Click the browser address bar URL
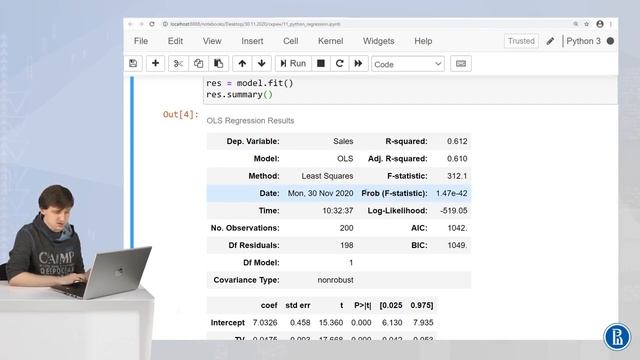The image size is (640, 360). coord(256,24)
